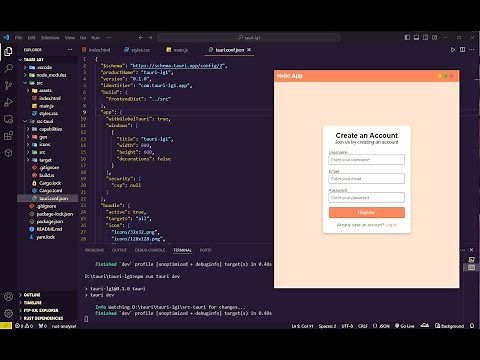The image size is (480, 360).
Task: Close the bottom terminal panel
Action: click(471, 250)
